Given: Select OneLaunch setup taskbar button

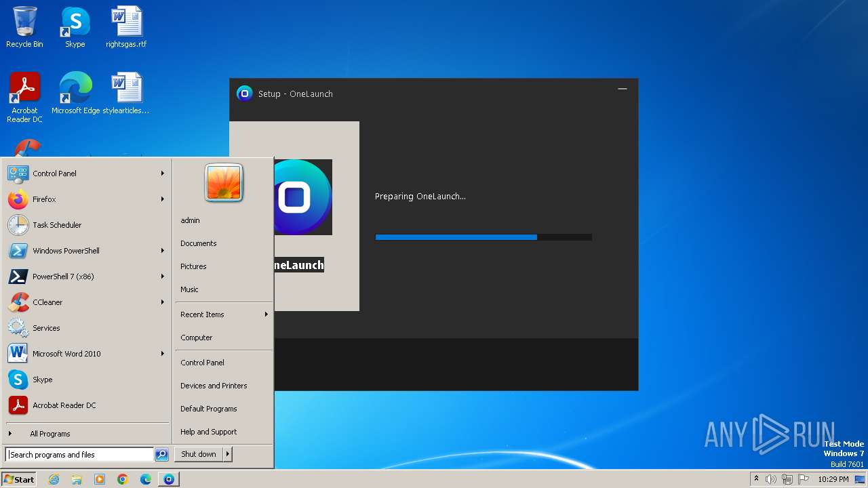Looking at the screenshot, I should (169, 479).
